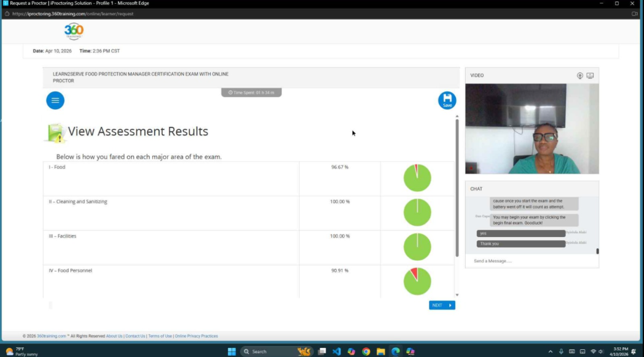Click the Food Personnel pie chart

click(x=417, y=281)
